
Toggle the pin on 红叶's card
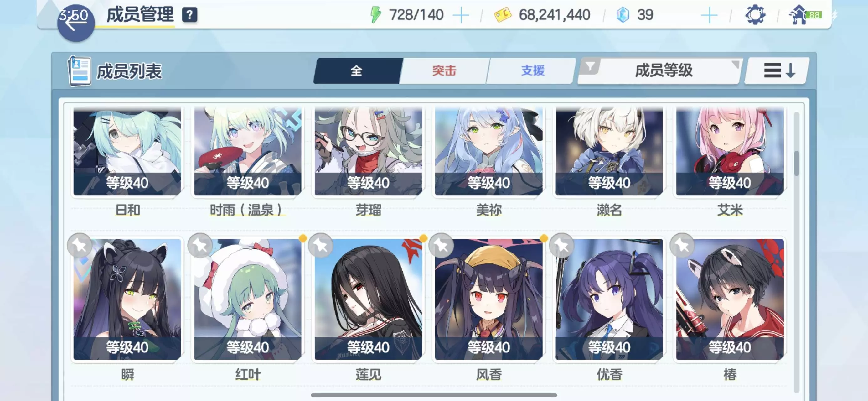pos(200,246)
